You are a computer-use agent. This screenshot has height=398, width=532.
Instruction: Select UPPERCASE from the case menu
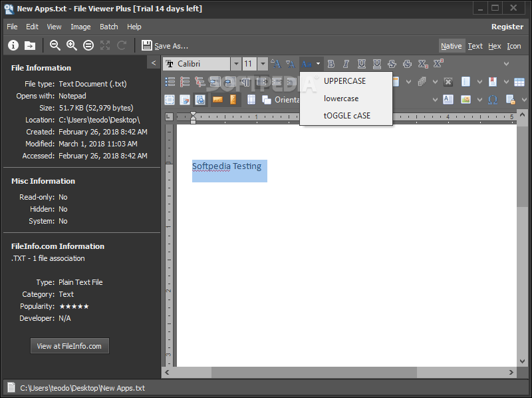coord(346,81)
